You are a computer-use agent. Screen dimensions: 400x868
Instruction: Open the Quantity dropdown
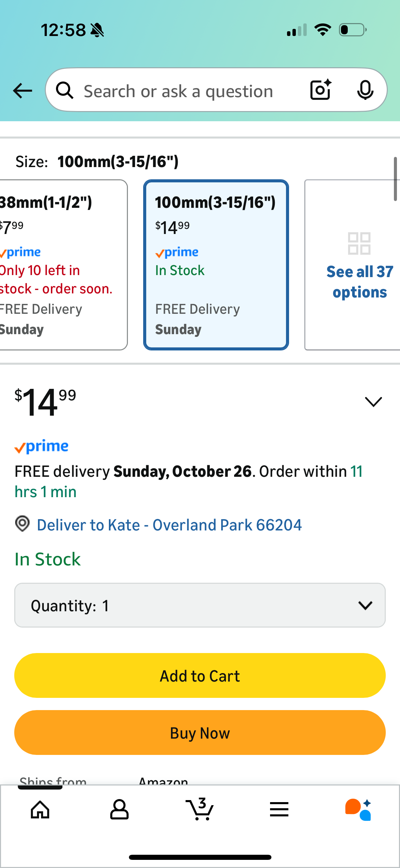[200, 605]
